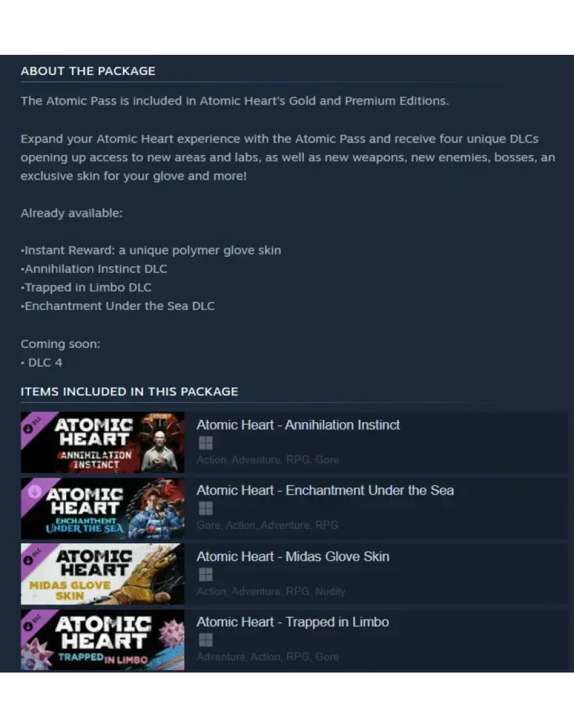
Task: Open Midas Glove Skin banner image
Action: pyautogui.click(x=102, y=574)
